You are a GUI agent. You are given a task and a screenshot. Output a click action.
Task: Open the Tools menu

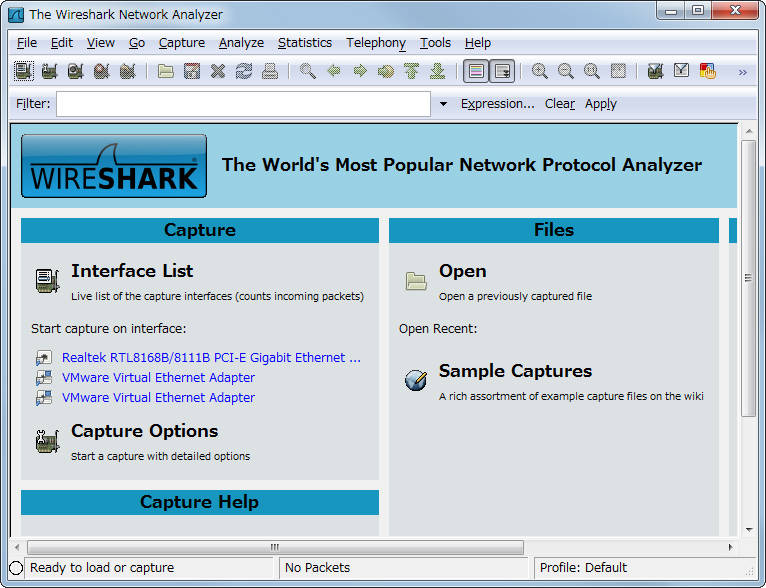(x=435, y=43)
